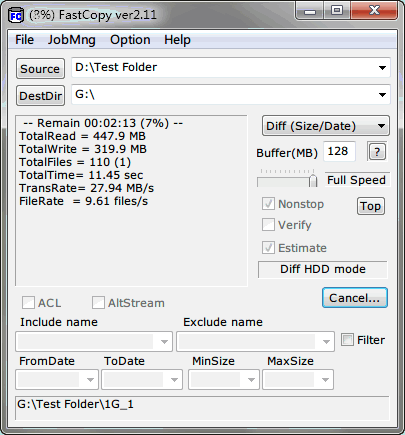Screen dimensions: 405x435
Task: Click the Full Speed slider handle
Action: tap(313, 180)
